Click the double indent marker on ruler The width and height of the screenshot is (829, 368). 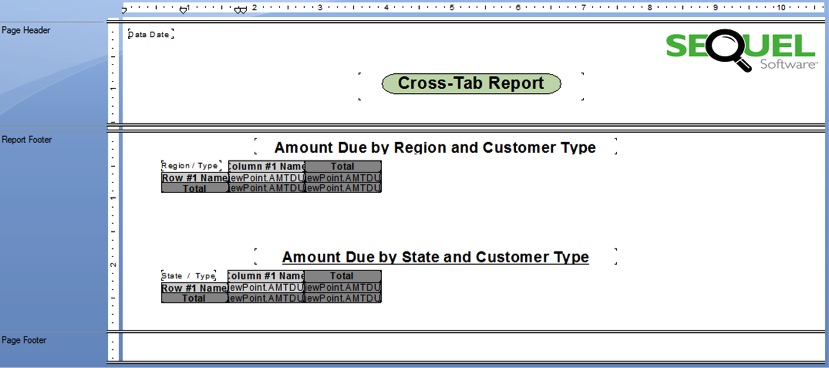coord(241,10)
